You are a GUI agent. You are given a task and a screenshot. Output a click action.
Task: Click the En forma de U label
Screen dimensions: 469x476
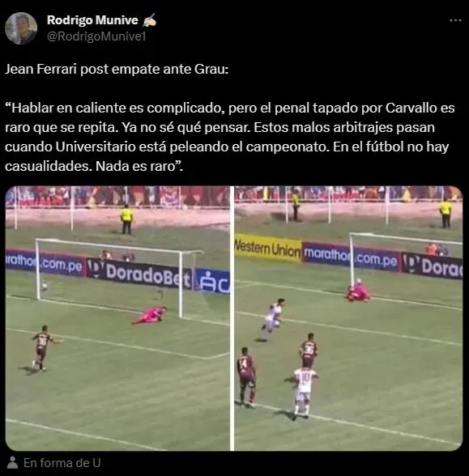pos(62,463)
